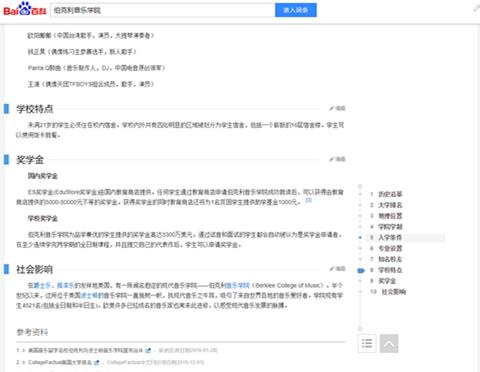Open the 波士顿 link in 社会影响 paragraph
This screenshot has height=372, width=480.
88,295
